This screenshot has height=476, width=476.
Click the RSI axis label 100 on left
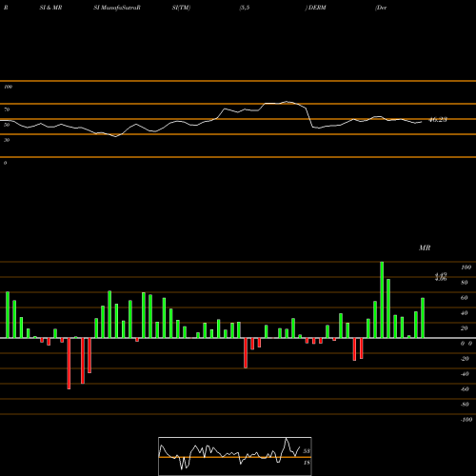coord(8,87)
